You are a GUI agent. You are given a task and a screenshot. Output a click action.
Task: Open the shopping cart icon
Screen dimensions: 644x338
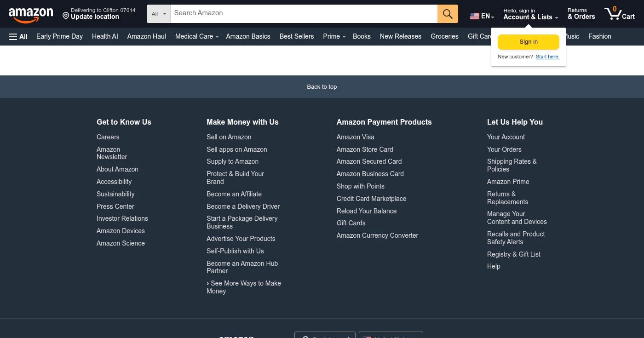(620, 13)
